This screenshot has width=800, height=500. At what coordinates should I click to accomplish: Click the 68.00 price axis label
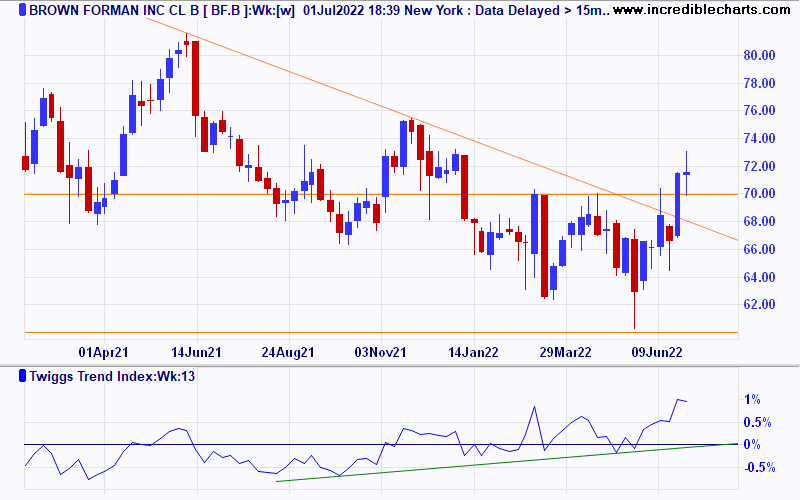pyautogui.click(x=759, y=221)
